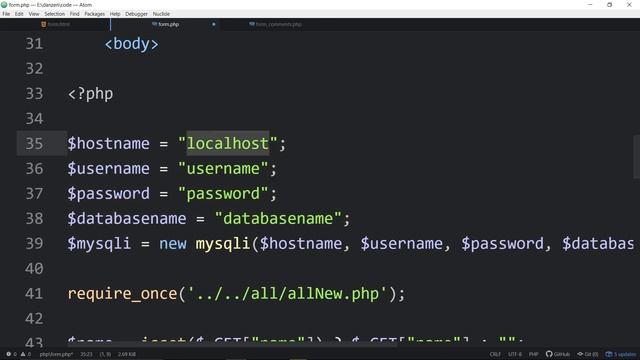
Task: Click the <?php opening tag
Action: point(91,94)
